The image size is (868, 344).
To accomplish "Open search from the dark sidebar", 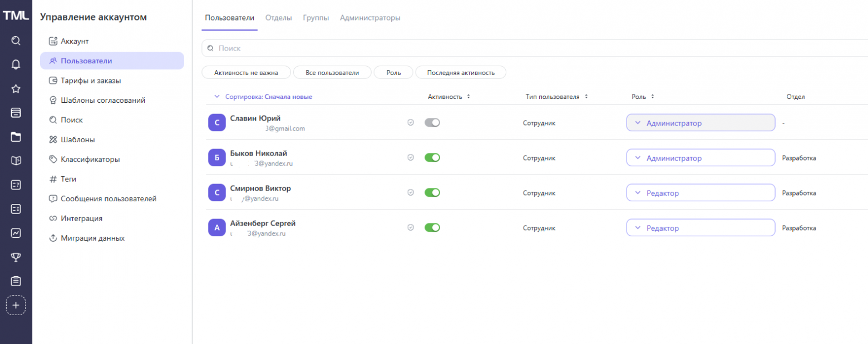I will coord(16,40).
